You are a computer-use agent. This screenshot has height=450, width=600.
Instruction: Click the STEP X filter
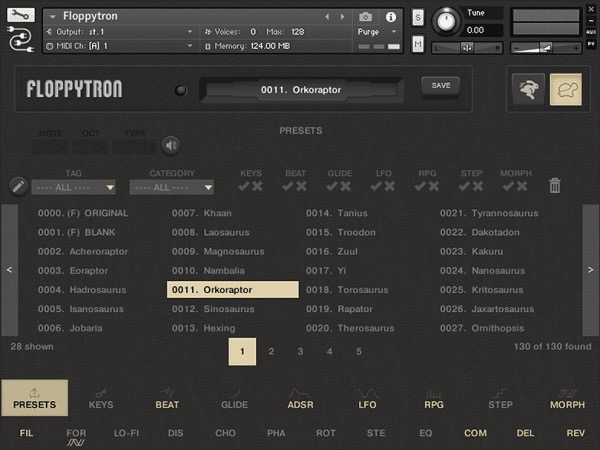(478, 186)
